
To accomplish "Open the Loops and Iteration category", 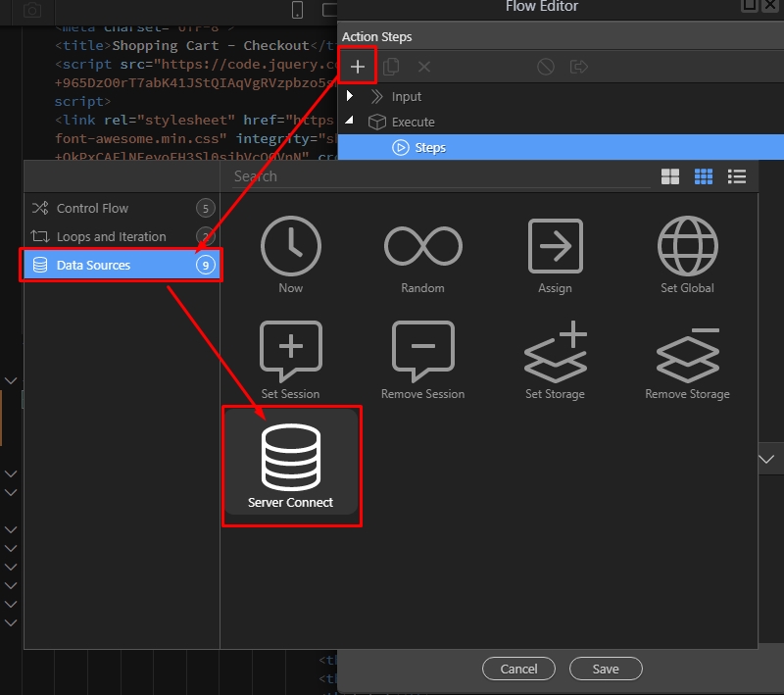I will (x=111, y=236).
